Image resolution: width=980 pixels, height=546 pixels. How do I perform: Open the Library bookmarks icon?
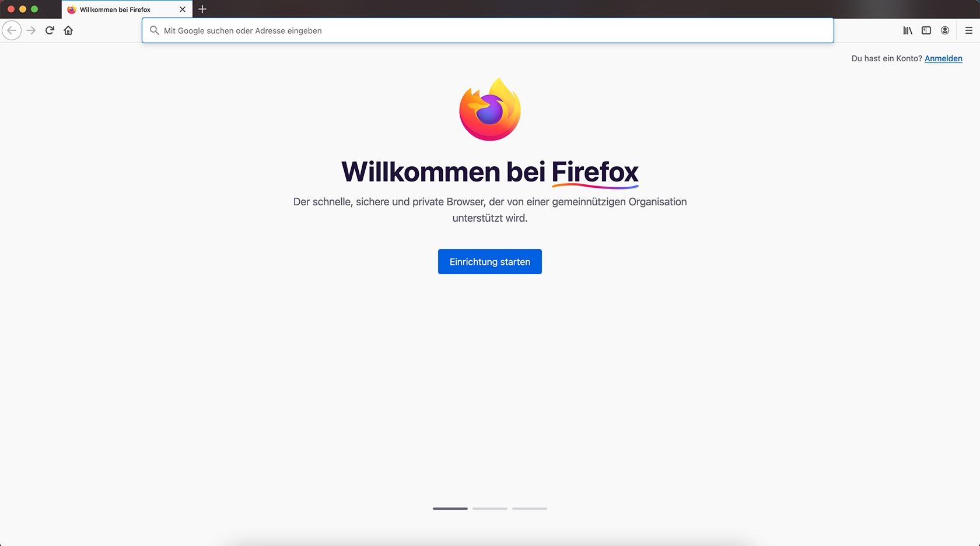[908, 30]
